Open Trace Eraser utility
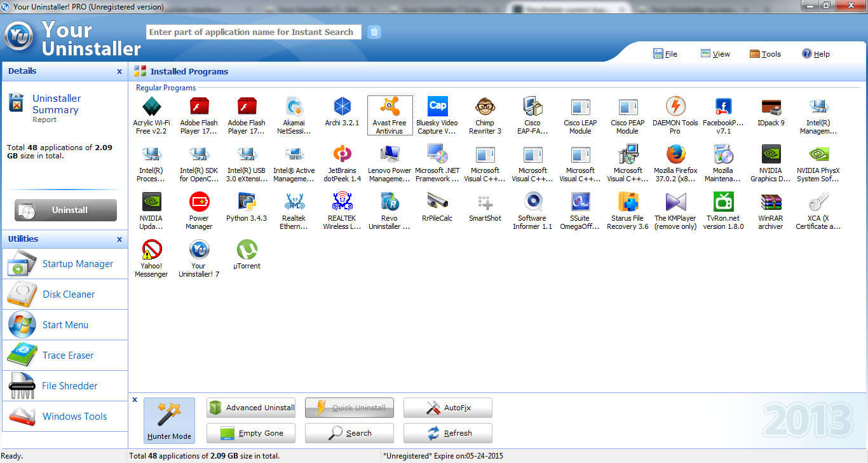This screenshot has width=868, height=463. pos(65,356)
